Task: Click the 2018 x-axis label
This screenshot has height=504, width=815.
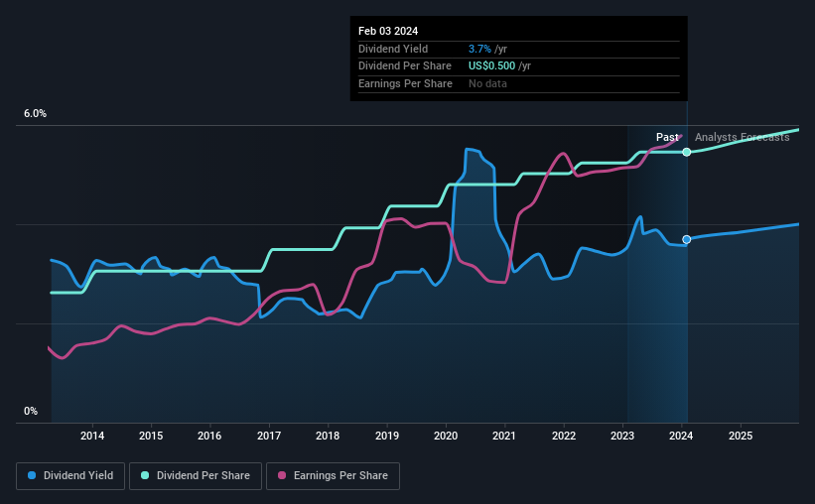Action: tap(328, 436)
